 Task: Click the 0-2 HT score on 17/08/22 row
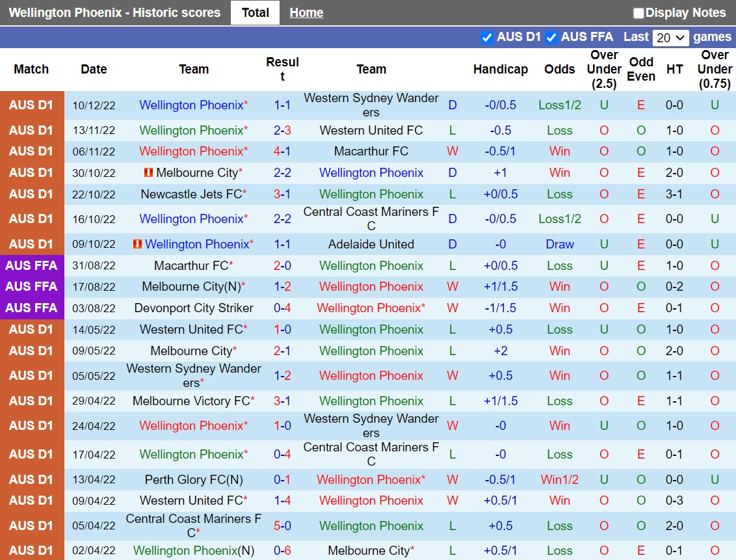(x=674, y=286)
